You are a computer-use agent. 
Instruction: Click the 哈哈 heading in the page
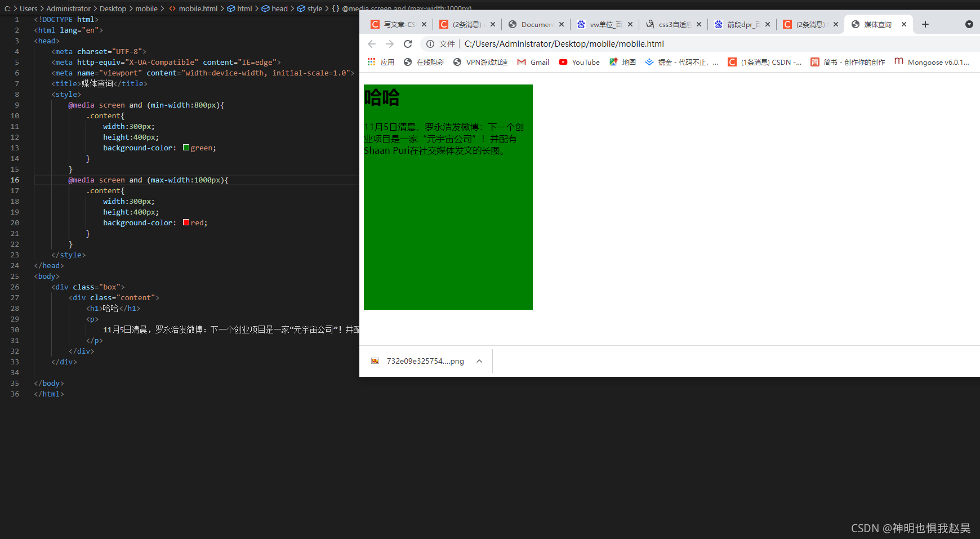(381, 97)
